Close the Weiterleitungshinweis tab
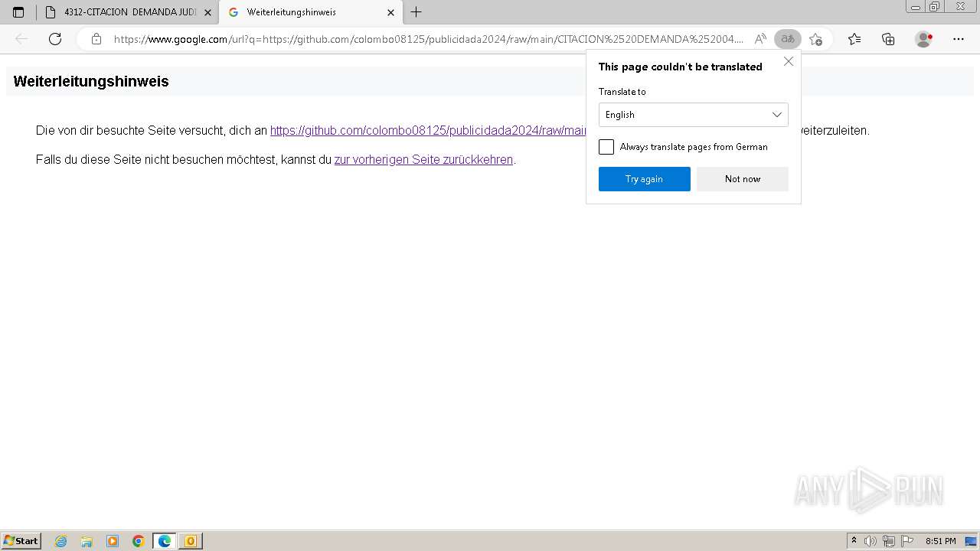This screenshot has width=980, height=551. [390, 12]
